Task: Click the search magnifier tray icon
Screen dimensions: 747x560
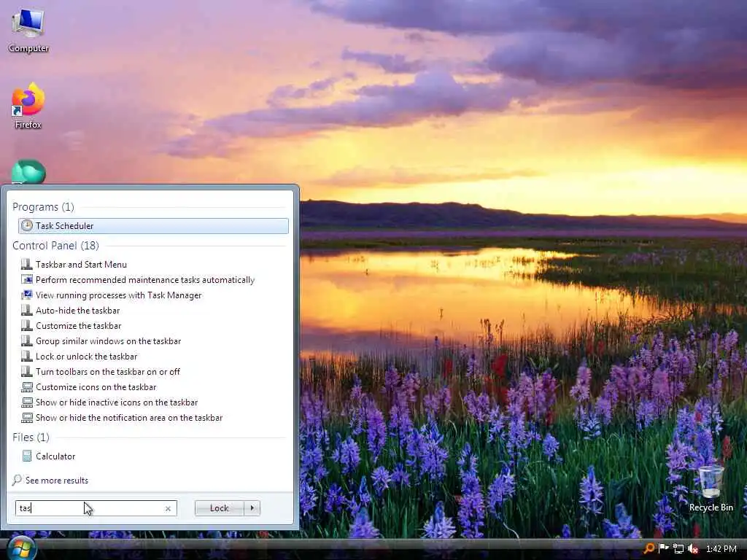Action: pos(649,548)
